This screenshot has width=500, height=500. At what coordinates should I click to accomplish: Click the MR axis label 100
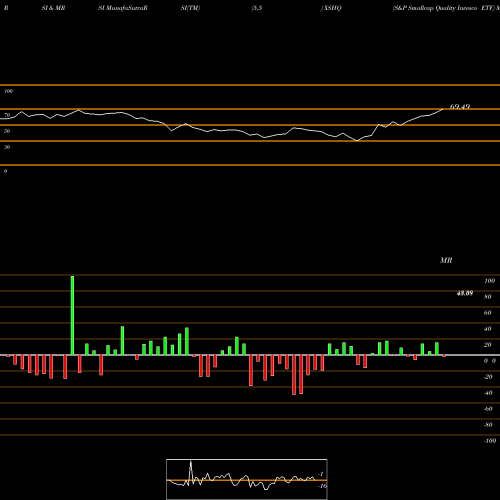pyautogui.click(x=489, y=281)
